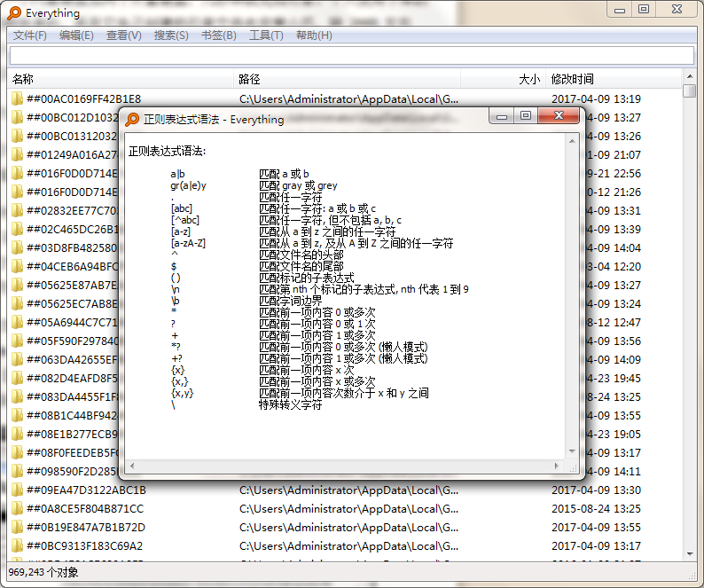704x588 pixels.
Task: Open the 帮助(H) menu
Action: click(x=314, y=35)
